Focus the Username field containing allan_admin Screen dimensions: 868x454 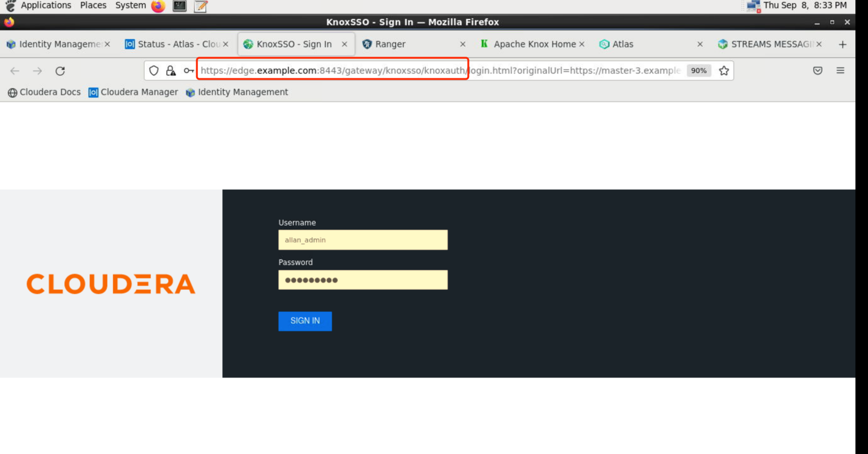click(x=363, y=240)
